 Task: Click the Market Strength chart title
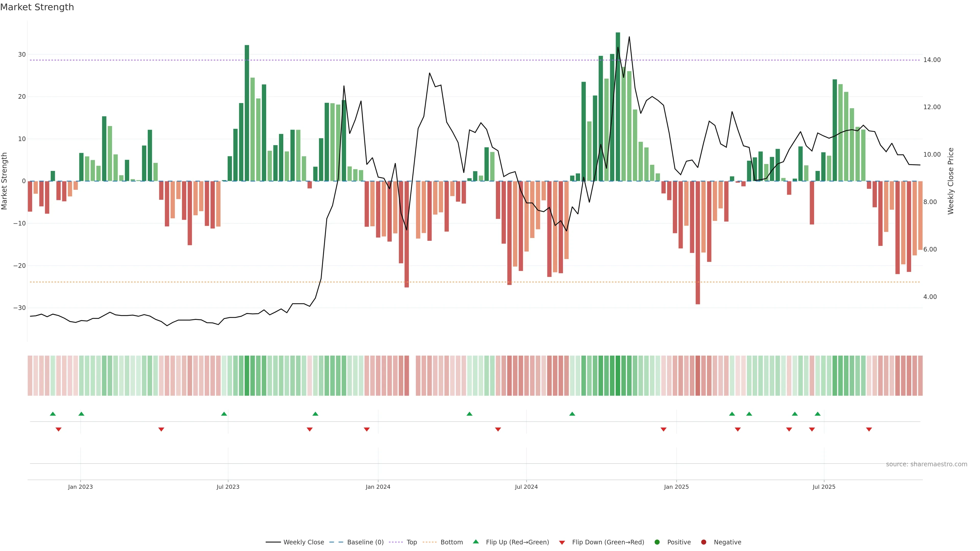(37, 7)
